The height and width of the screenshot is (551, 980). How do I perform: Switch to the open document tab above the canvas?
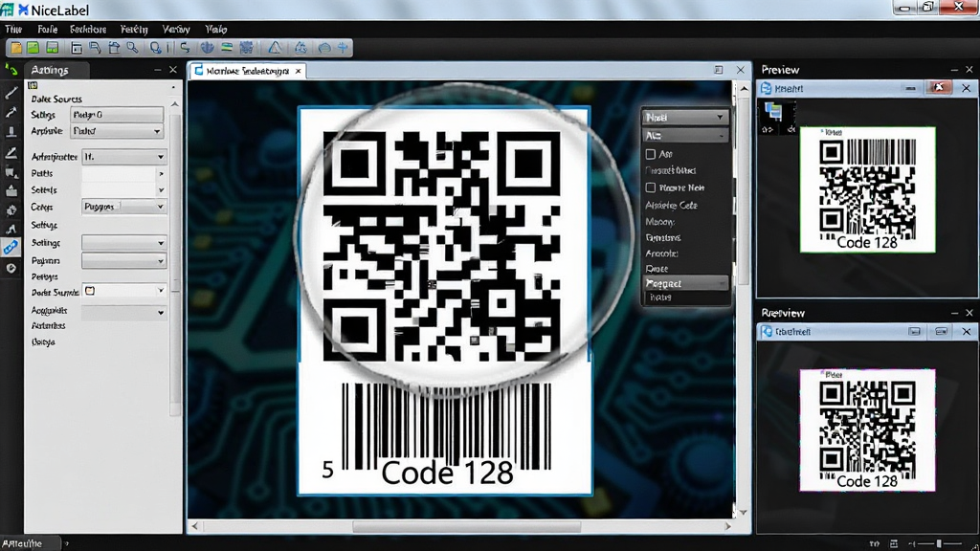click(x=248, y=71)
